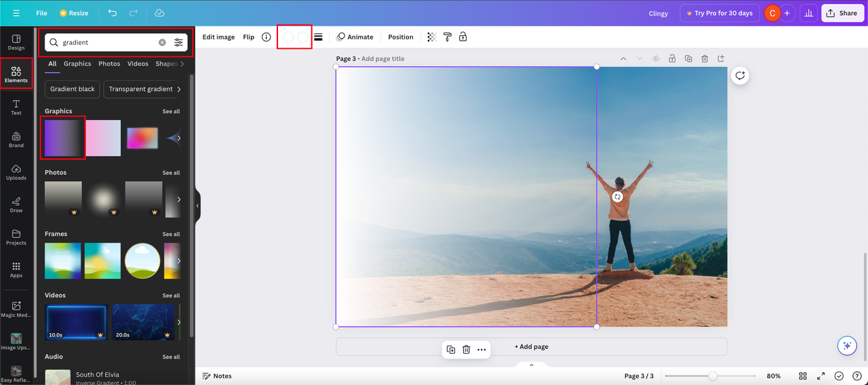Open the Magic Media app

coord(16,308)
